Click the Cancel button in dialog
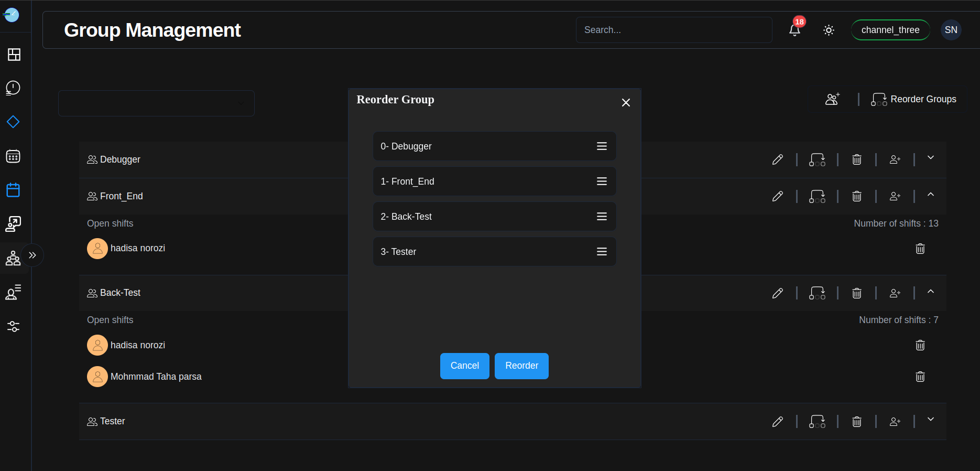 pos(465,366)
